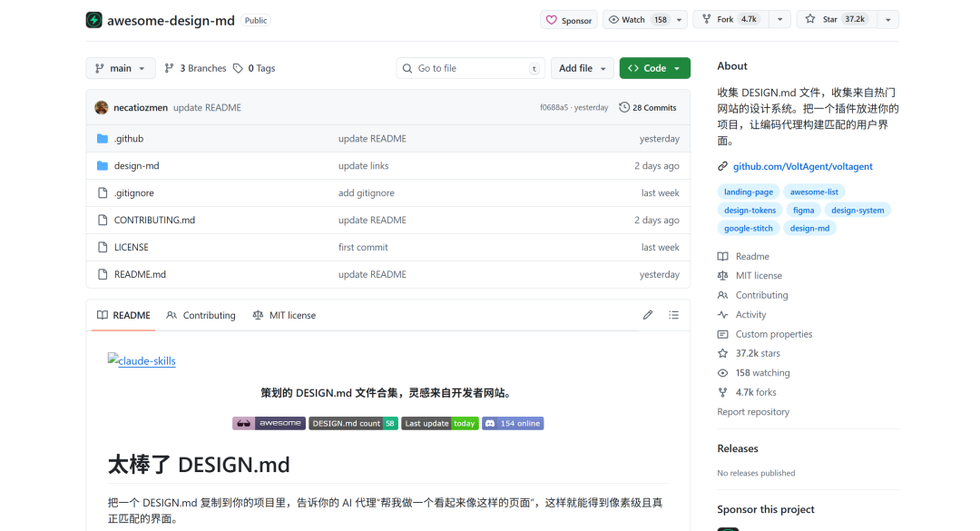The width and height of the screenshot is (980, 531).
Task: Click the awesome badge with sunglasses
Action: [x=269, y=423]
